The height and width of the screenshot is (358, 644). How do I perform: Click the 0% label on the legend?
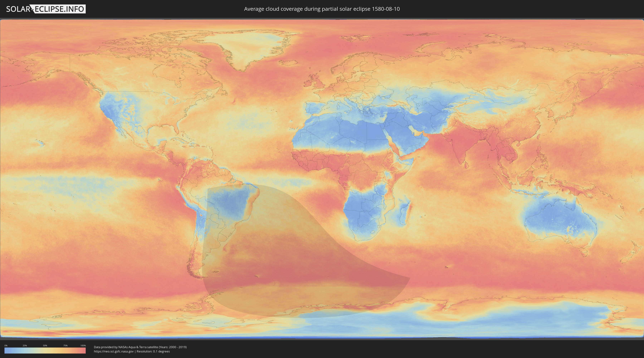pos(6,345)
